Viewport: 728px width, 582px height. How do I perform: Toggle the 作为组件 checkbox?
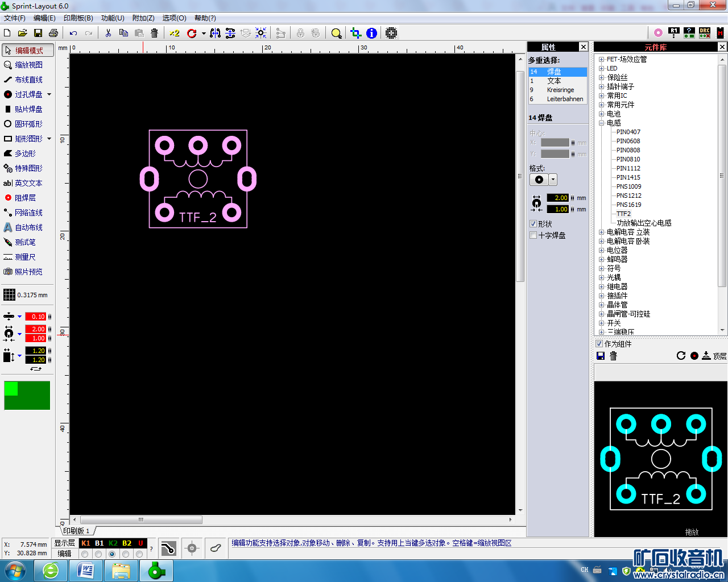click(599, 344)
